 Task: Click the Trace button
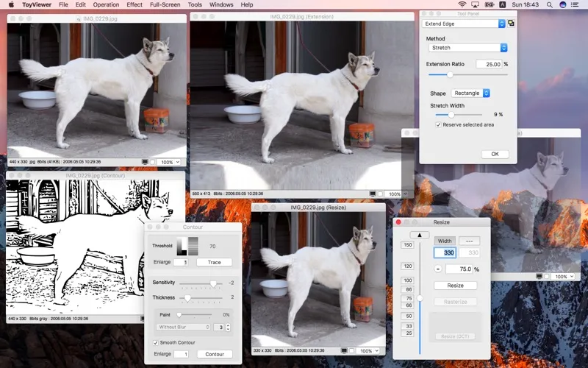[214, 262]
